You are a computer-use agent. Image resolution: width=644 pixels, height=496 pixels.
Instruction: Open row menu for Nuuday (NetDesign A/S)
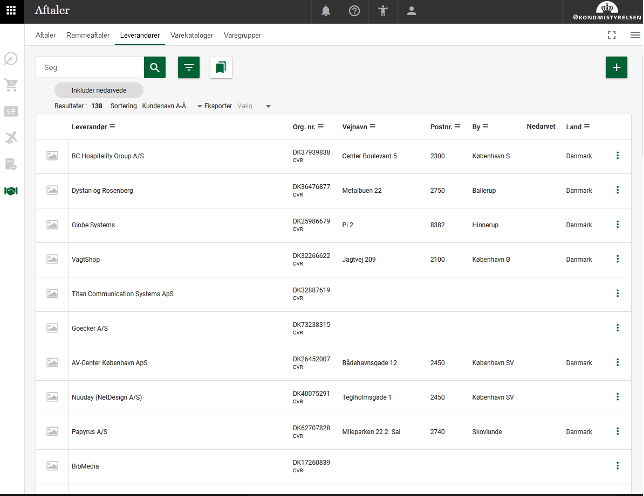(617, 397)
